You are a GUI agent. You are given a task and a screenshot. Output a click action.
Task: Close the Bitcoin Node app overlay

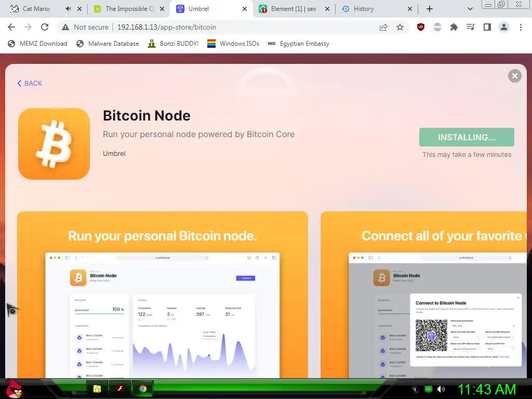[x=514, y=76]
